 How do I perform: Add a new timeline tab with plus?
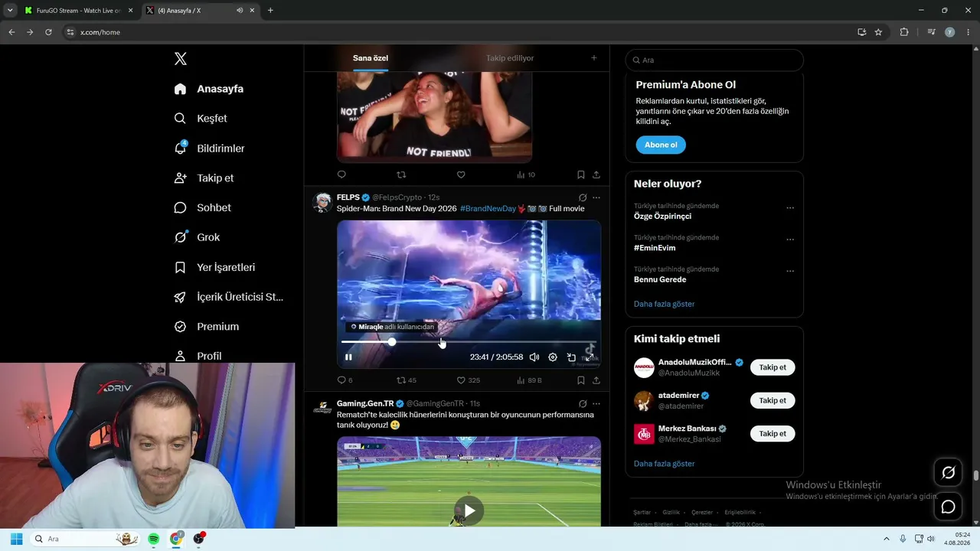tap(593, 58)
